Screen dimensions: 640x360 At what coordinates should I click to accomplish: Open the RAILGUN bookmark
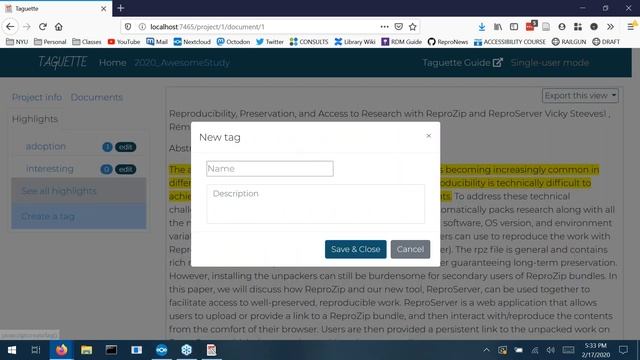(569, 42)
